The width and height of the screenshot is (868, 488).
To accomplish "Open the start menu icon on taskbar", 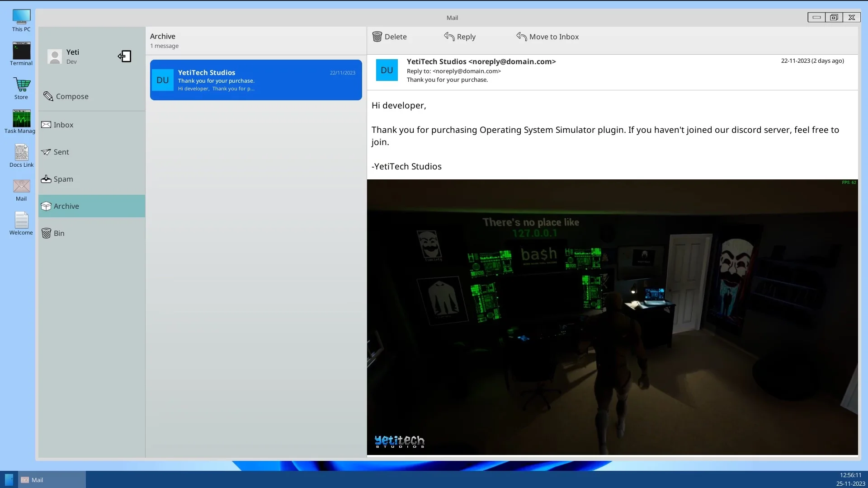I will 9,480.
